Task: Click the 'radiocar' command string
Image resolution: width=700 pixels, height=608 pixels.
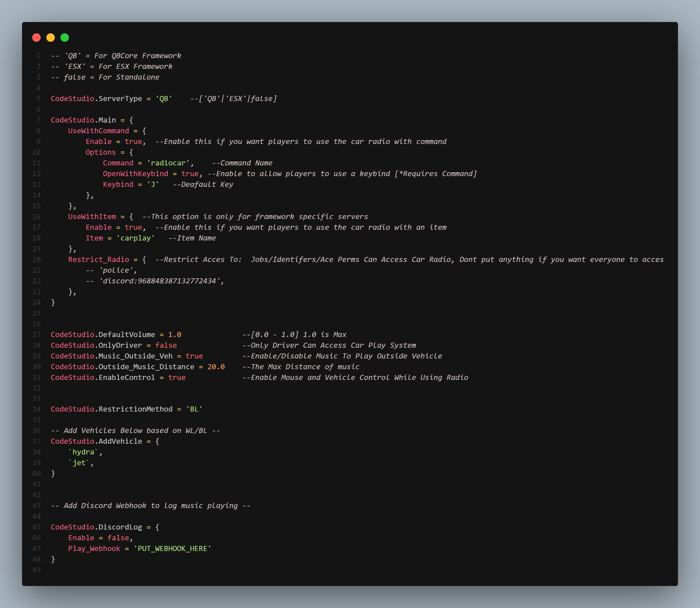Action: 168,163
